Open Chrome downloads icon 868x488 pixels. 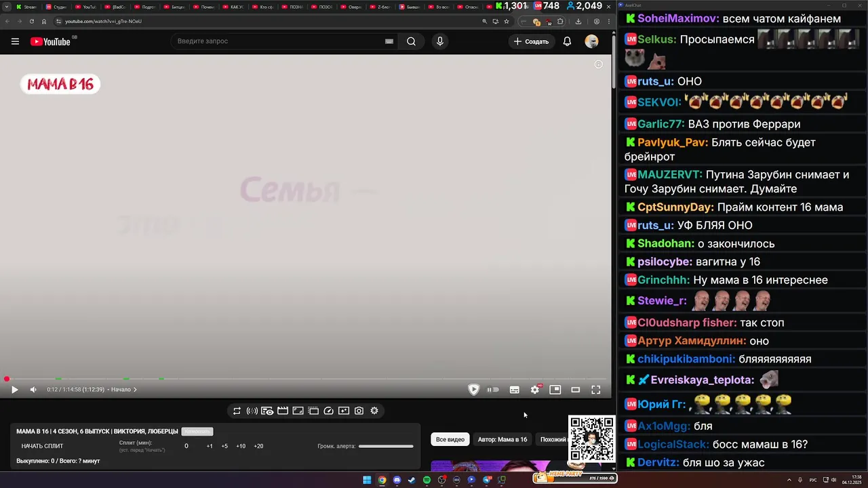pyautogui.click(x=578, y=21)
